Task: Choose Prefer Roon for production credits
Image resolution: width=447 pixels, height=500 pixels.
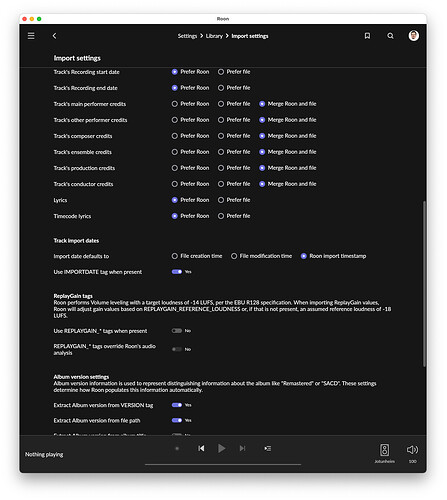Action: 190,168
